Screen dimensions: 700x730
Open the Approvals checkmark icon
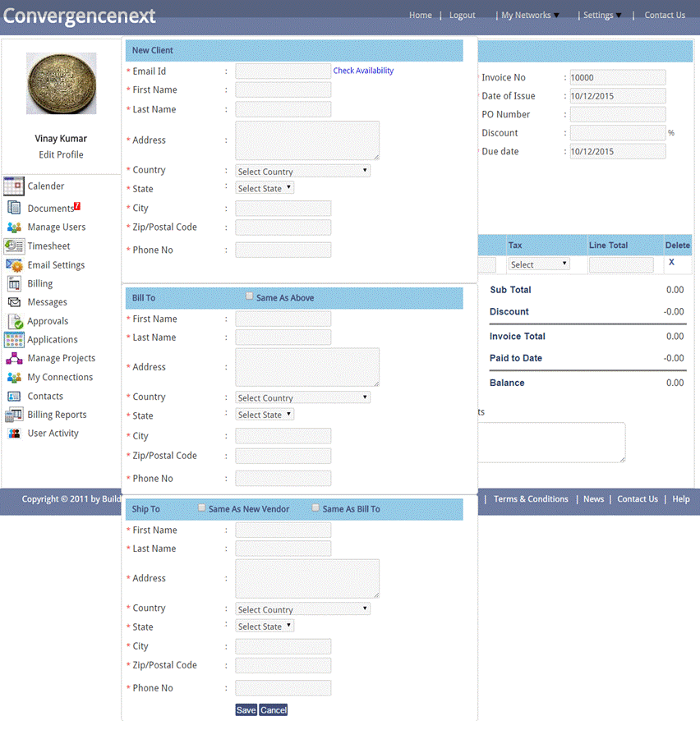(15, 321)
